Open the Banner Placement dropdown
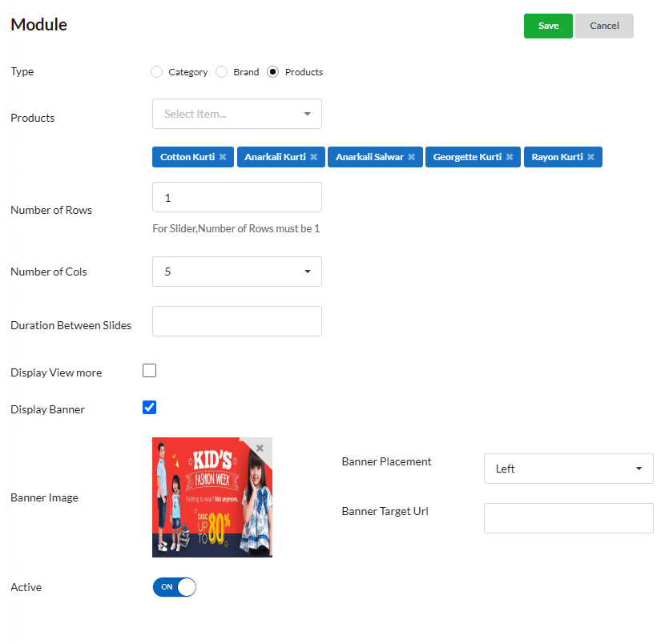665x644 pixels. point(569,469)
